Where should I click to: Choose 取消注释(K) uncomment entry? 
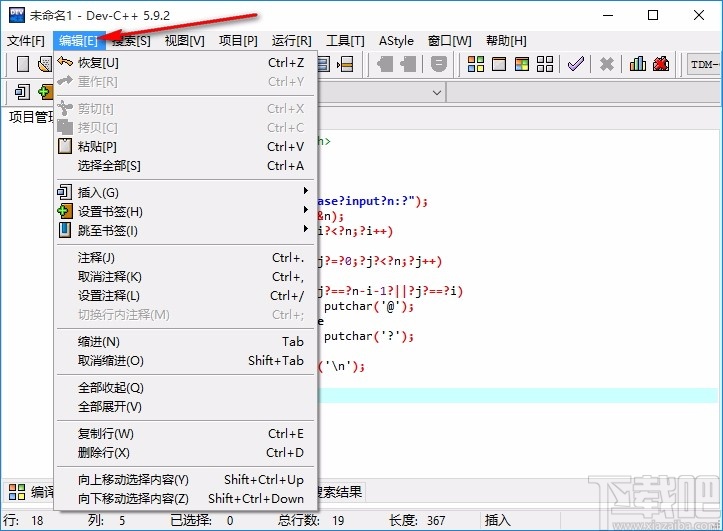point(186,277)
